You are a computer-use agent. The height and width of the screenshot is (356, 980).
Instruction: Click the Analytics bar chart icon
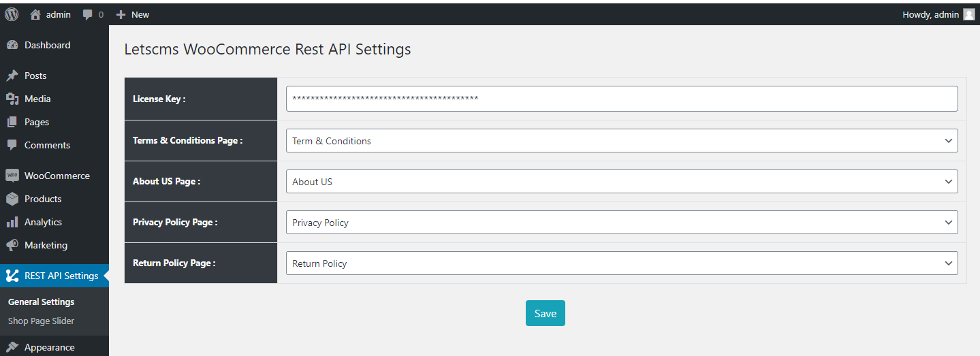tap(12, 222)
